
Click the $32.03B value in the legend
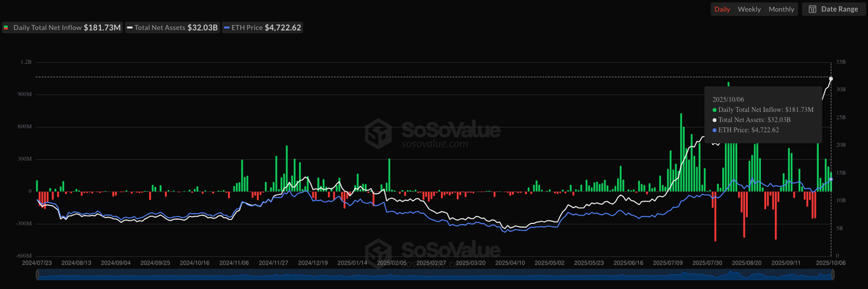click(204, 28)
